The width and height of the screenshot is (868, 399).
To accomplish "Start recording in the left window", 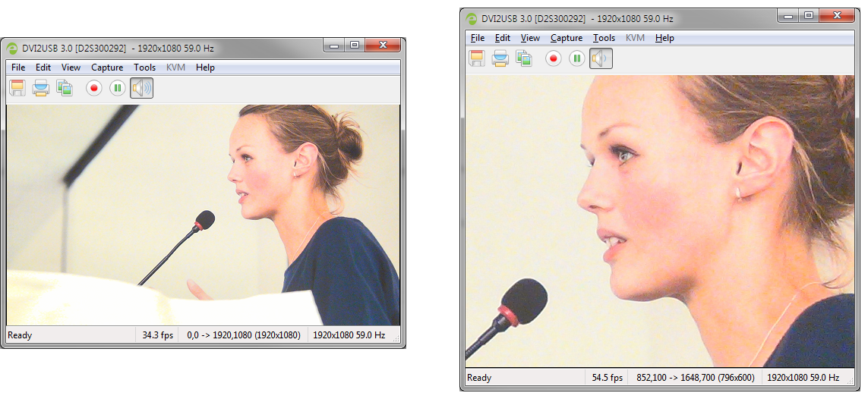I will [94, 88].
